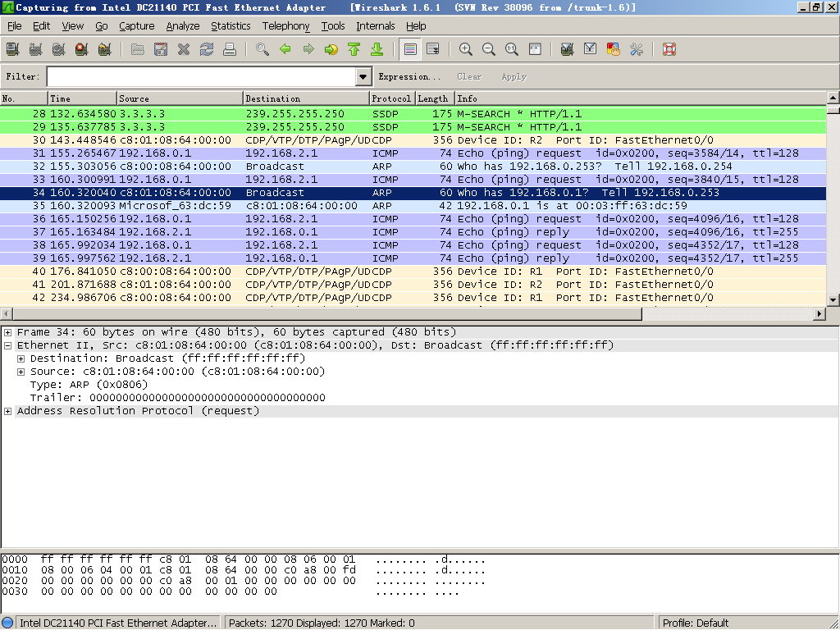The width and height of the screenshot is (840, 630).
Task: Select packet 35 ARP reply row
Action: tap(413, 206)
